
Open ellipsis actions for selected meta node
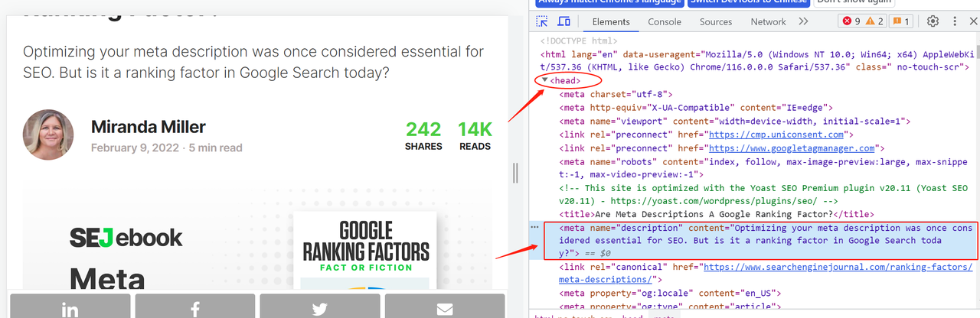pos(534,228)
